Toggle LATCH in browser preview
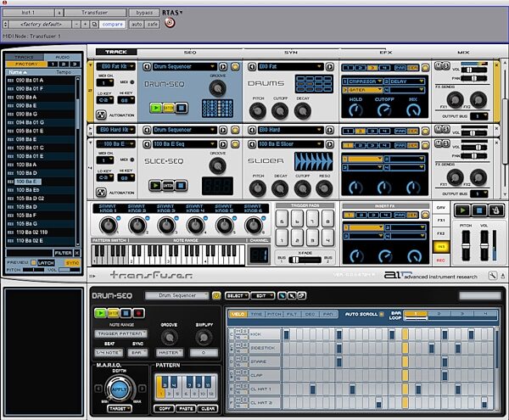 [x=46, y=262]
